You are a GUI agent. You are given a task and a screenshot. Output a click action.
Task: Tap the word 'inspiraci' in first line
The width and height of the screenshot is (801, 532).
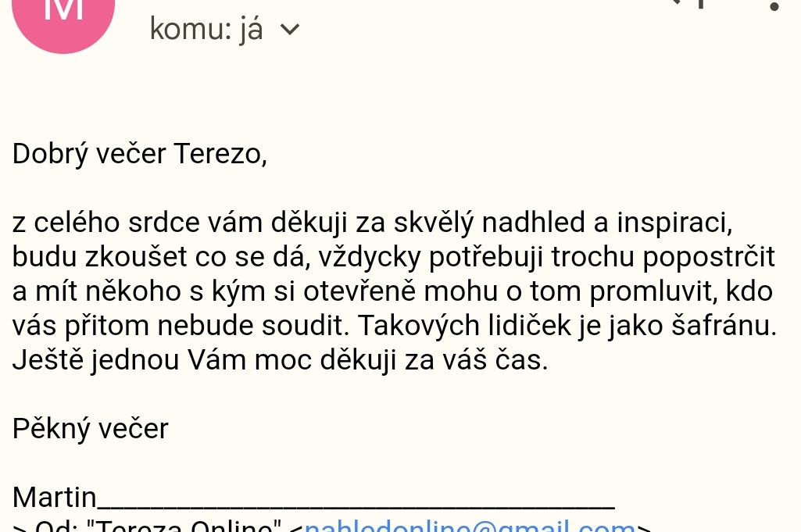674,223
